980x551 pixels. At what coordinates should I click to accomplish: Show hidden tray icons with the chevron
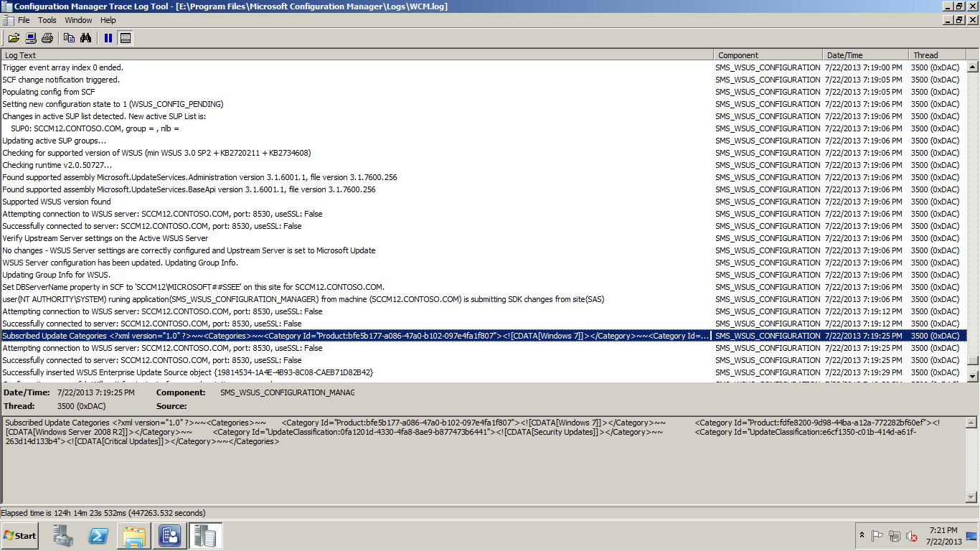pos(862,536)
